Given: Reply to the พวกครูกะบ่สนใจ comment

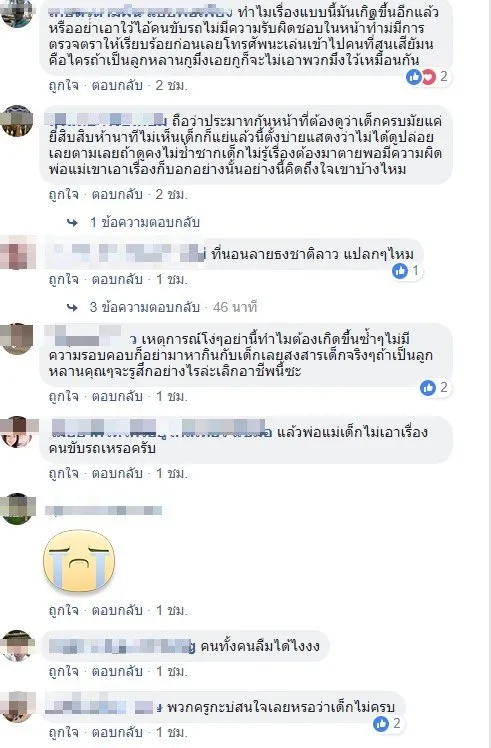Looking at the screenshot, I should pyautogui.click(x=117, y=732).
